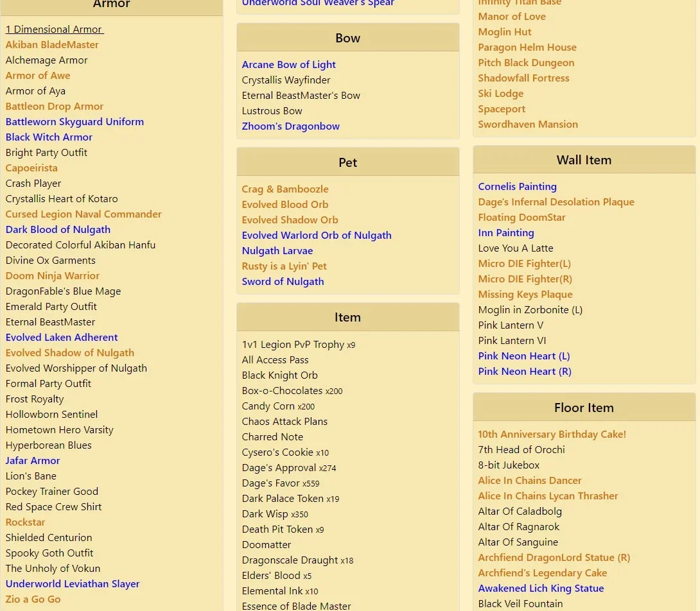The width and height of the screenshot is (700, 611).
Task: Select Pink Neon Heart (L) link
Action: pyautogui.click(x=523, y=356)
